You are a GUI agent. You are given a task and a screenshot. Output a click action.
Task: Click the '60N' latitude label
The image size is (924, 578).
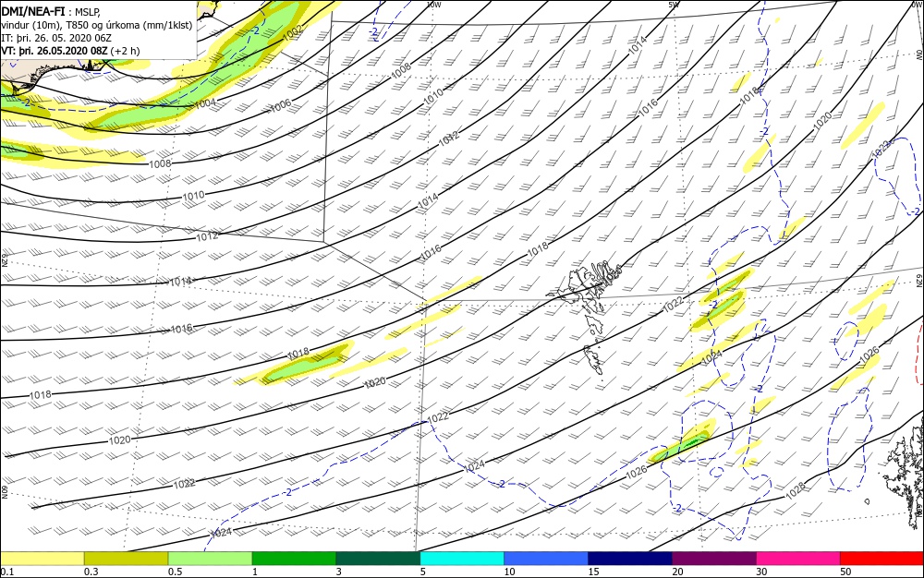(x=4, y=492)
